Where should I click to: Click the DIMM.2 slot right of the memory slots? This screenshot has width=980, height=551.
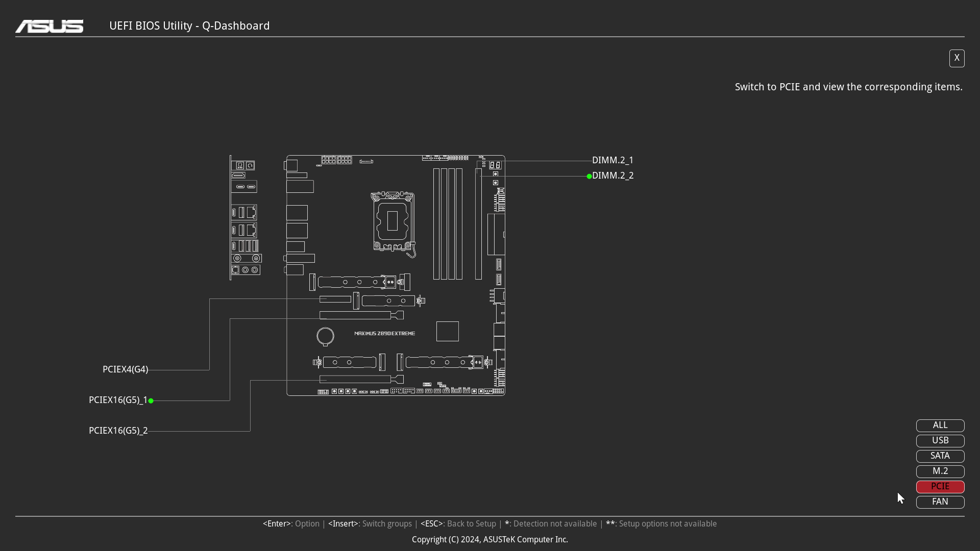click(478, 224)
